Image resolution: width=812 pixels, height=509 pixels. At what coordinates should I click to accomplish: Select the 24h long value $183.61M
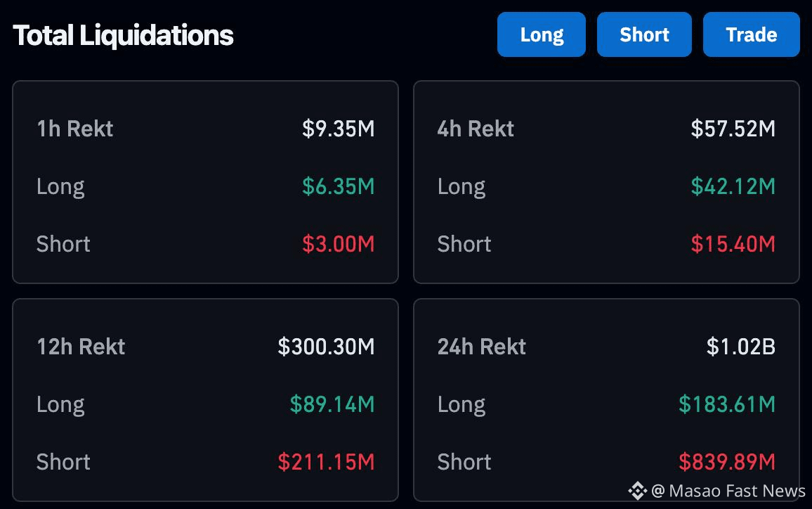(726, 404)
